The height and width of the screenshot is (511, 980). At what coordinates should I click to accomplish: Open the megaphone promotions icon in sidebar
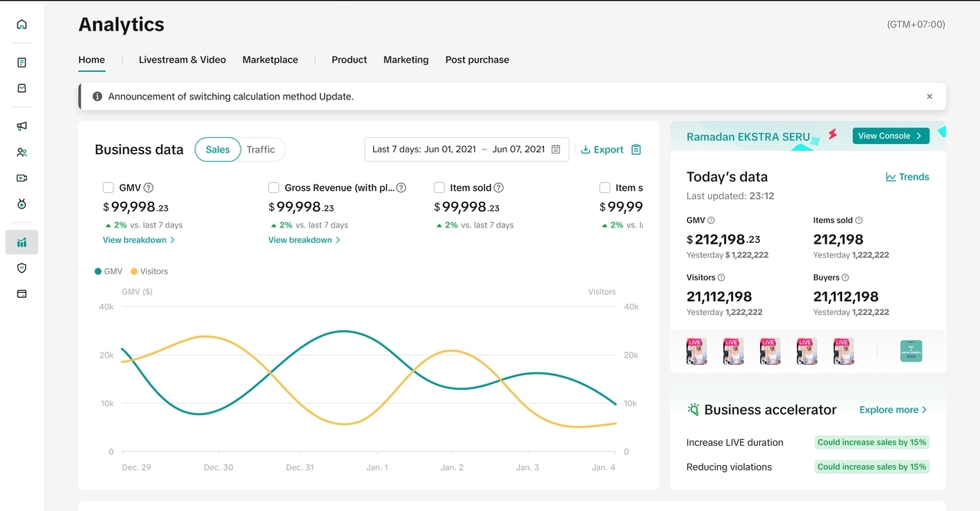[x=21, y=126]
